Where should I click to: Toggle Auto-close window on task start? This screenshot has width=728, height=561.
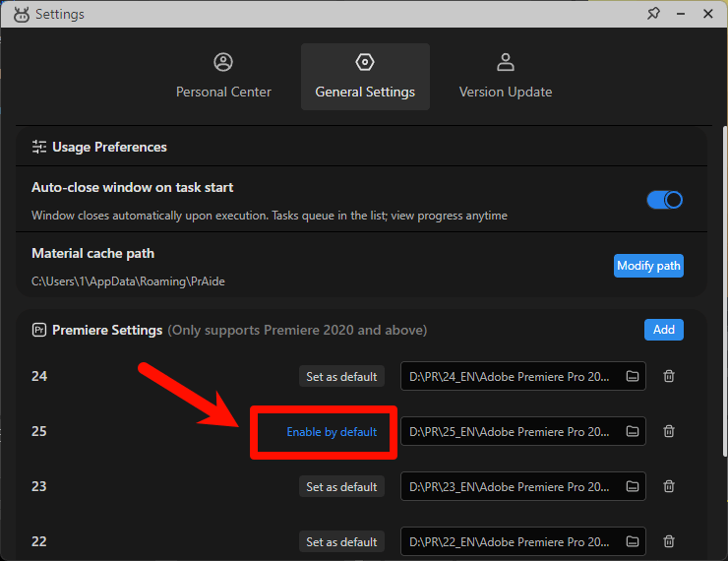664,200
